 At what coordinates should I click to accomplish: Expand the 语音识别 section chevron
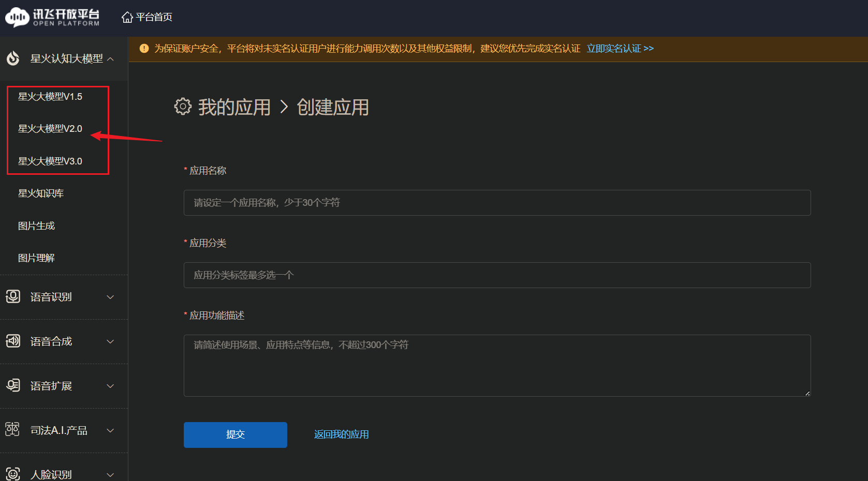click(x=110, y=297)
